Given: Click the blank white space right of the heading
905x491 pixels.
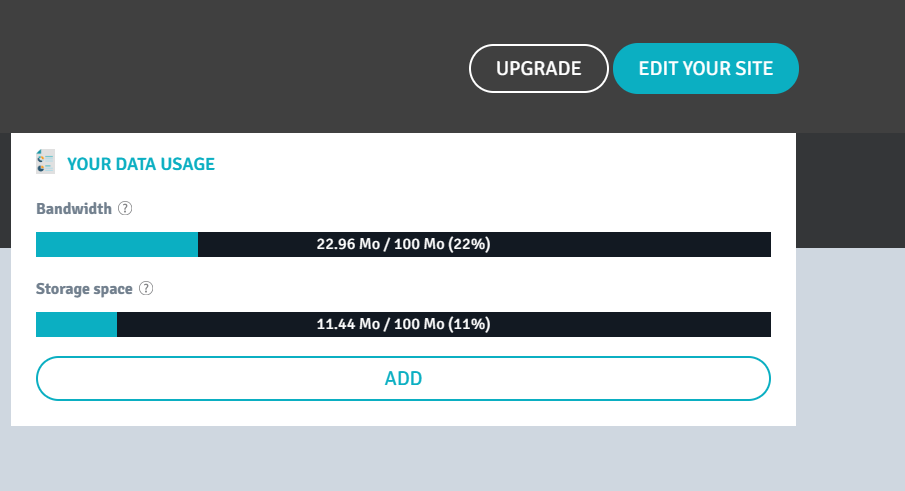Looking at the screenshot, I should [491, 164].
